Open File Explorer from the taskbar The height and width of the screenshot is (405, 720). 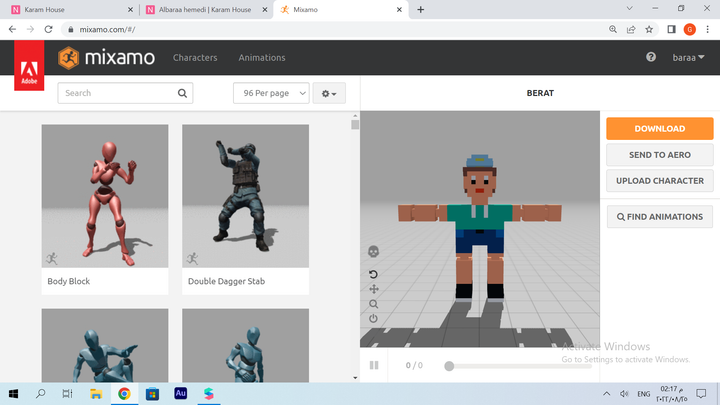pos(96,394)
